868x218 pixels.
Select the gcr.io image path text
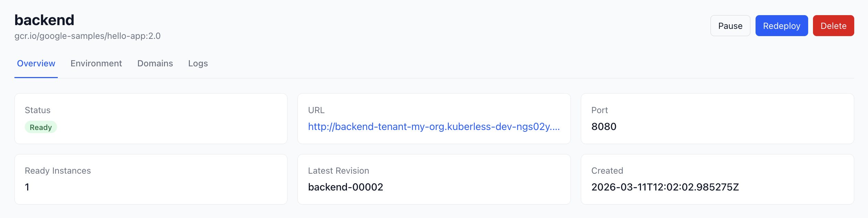pyautogui.click(x=87, y=36)
